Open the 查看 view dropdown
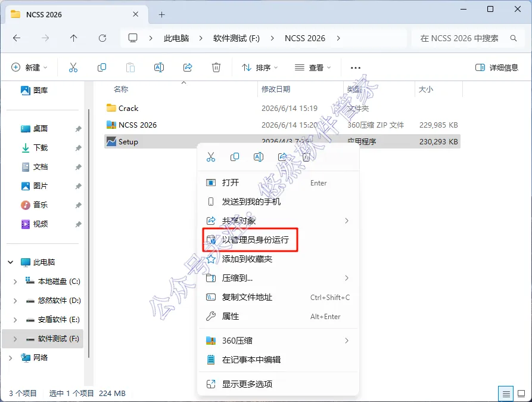This screenshot has height=402, width=532. coord(313,67)
